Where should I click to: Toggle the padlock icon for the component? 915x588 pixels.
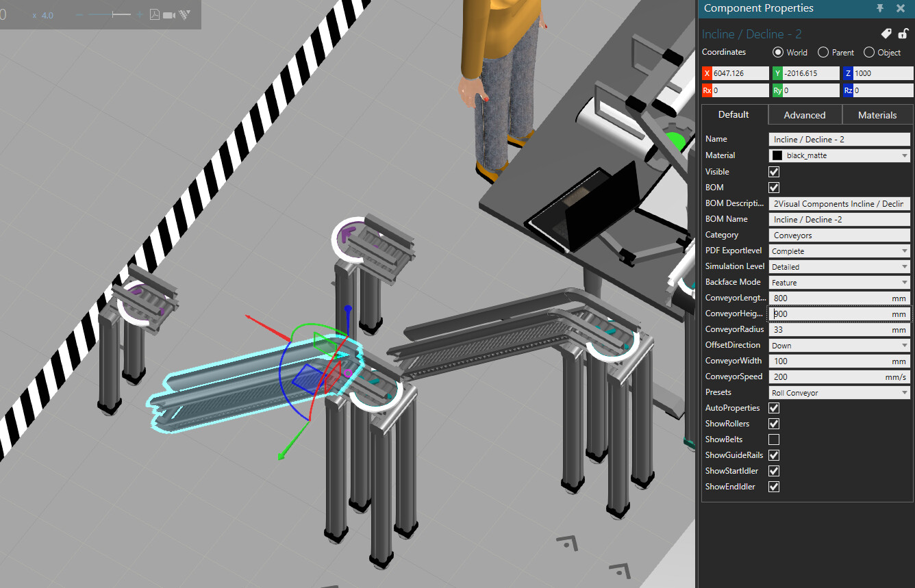point(903,34)
